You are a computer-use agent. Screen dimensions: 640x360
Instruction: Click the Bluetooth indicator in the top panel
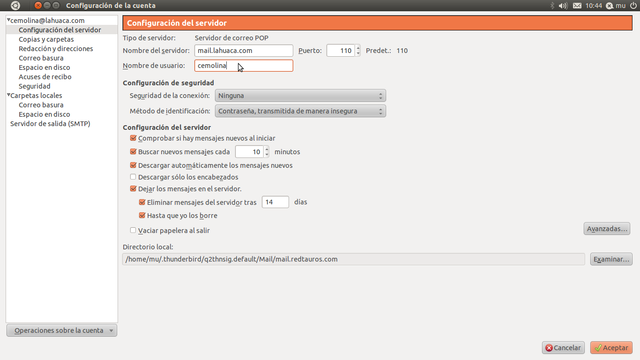[x=552, y=5]
